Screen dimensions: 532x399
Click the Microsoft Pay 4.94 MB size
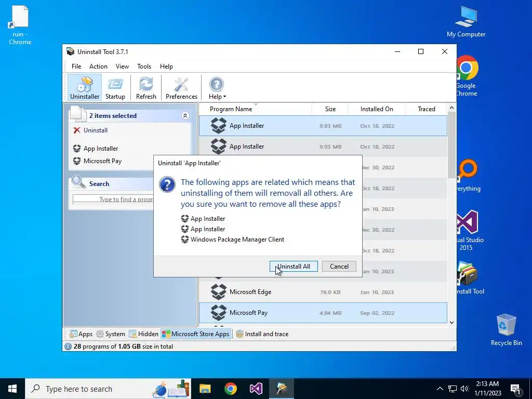coord(330,313)
